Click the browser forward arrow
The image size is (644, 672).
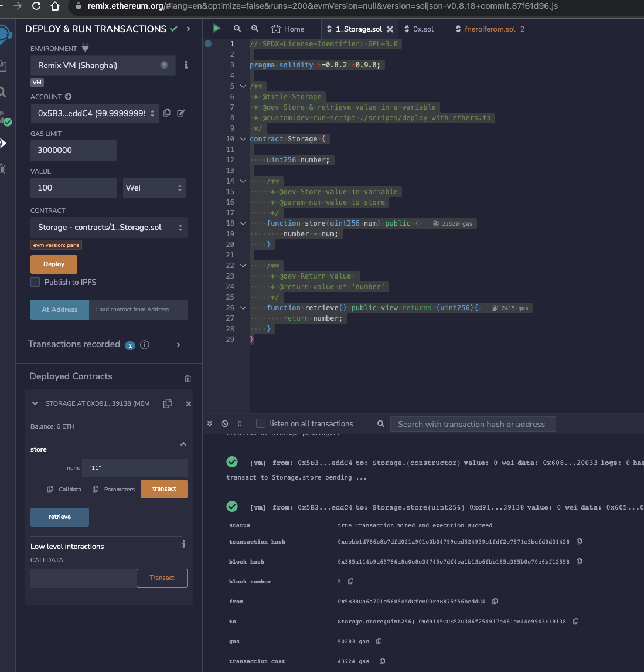click(18, 6)
